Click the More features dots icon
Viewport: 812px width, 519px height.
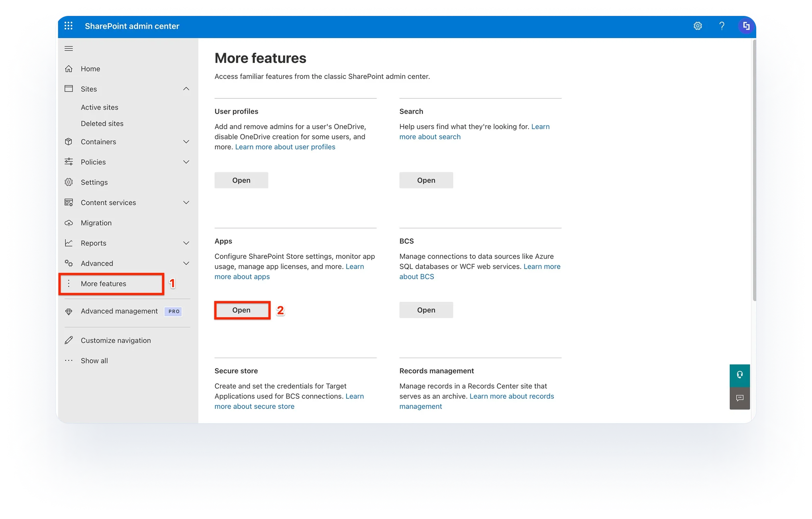point(69,283)
